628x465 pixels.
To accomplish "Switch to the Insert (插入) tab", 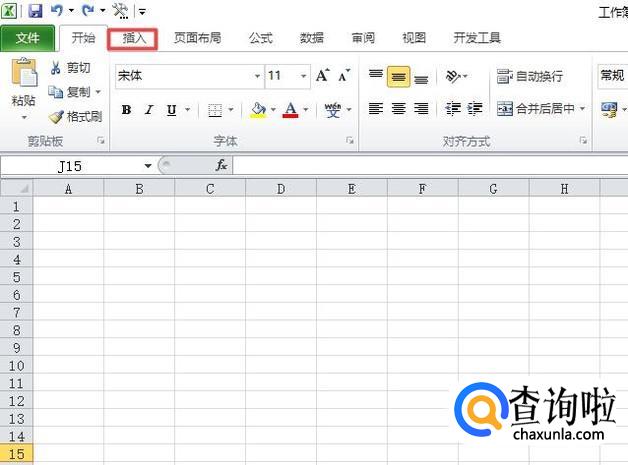I will 133,39.
